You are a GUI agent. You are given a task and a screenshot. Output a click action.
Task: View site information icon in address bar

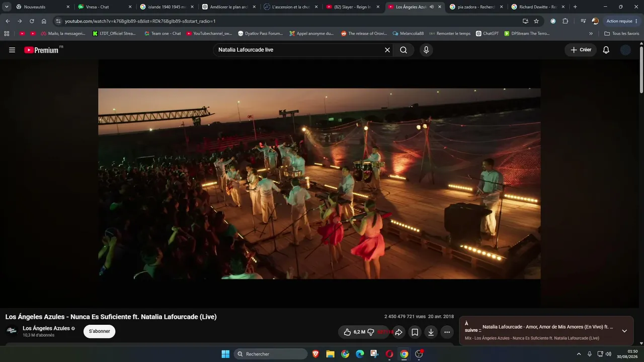click(58, 21)
